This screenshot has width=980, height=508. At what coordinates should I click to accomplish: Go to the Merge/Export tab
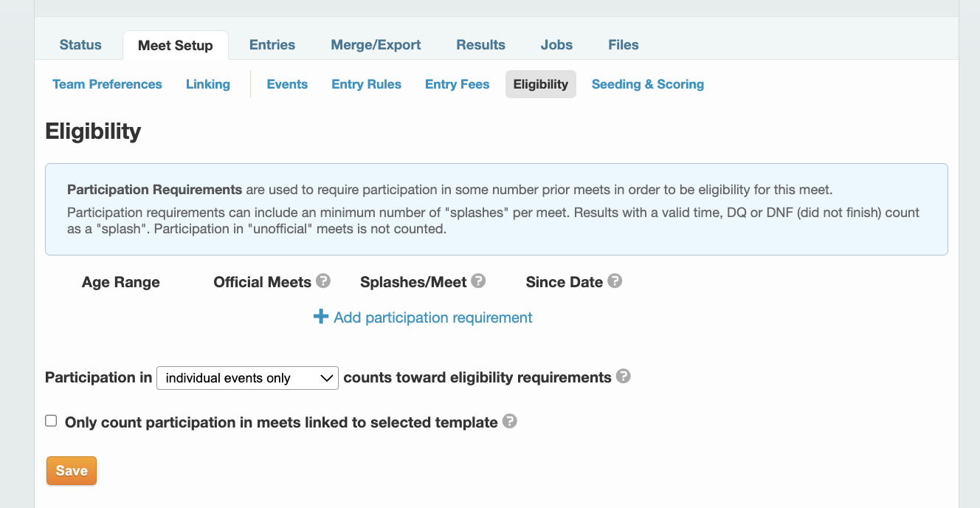coord(376,45)
